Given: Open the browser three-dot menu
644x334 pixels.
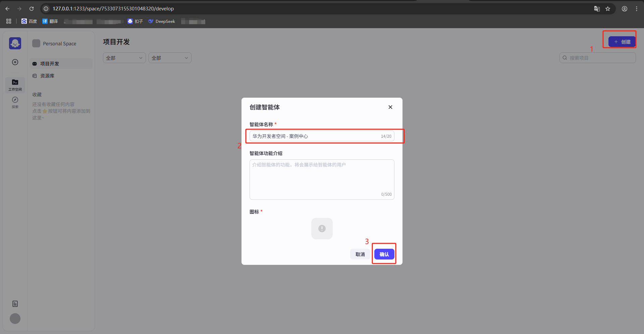Looking at the screenshot, I should pos(637,9).
